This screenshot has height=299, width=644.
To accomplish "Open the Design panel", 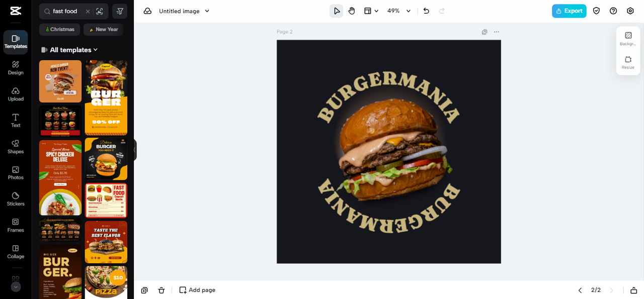I will pyautogui.click(x=16, y=68).
